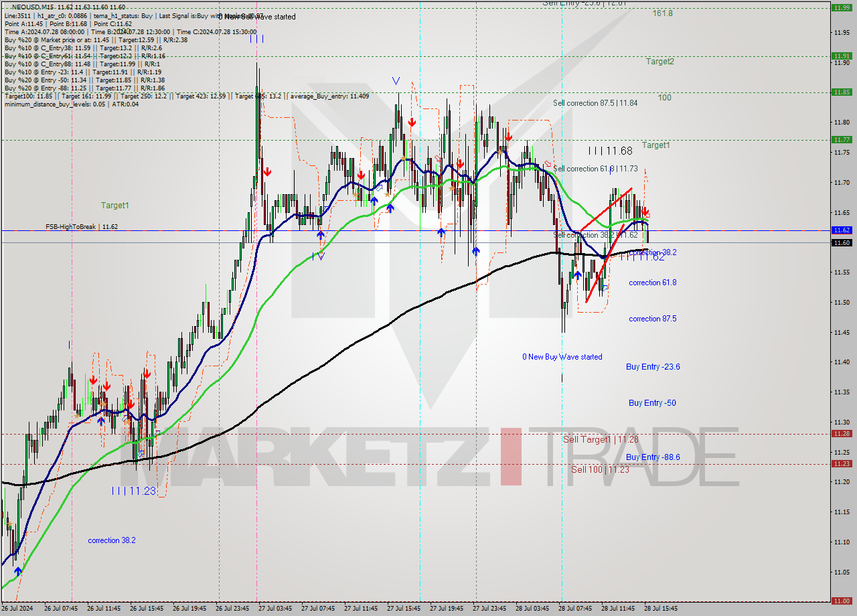Click the '28 Jul 07:45' time axis label

(x=576, y=609)
